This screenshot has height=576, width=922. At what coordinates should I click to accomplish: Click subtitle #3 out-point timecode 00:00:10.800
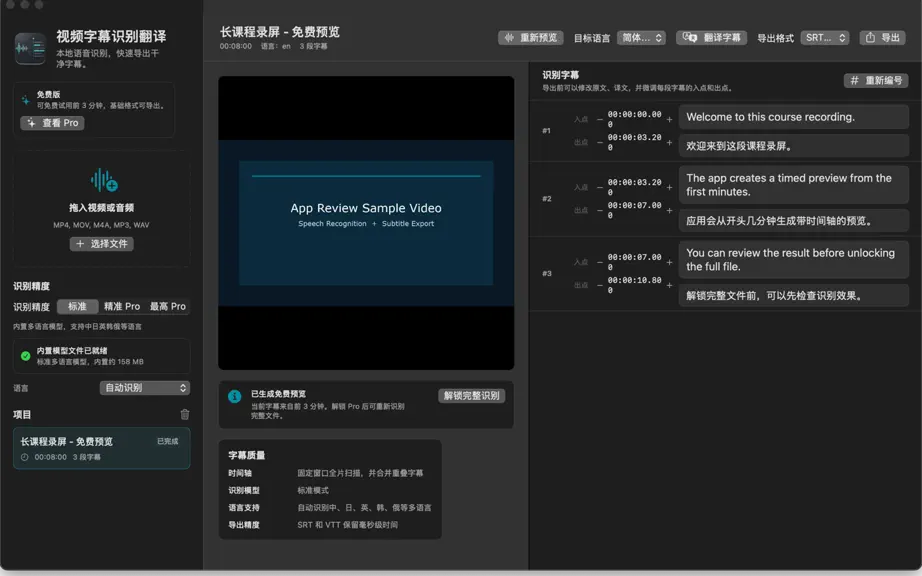coord(634,285)
